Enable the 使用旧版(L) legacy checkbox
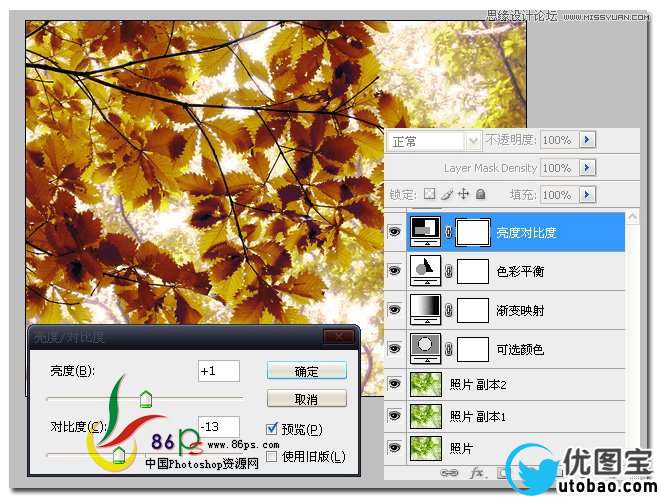This screenshot has width=660, height=500. click(272, 456)
